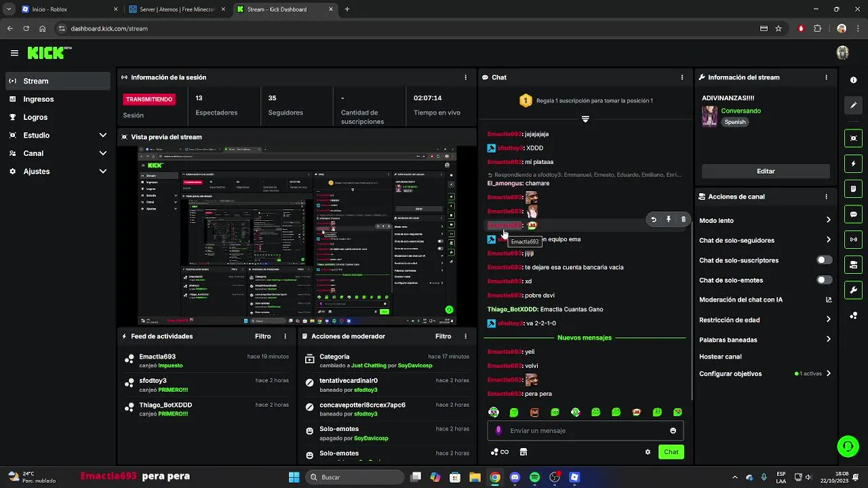This screenshot has height=488, width=868.
Task: Toggle the lightning bolt activity feed sidebar icon
Action: [x=853, y=163]
